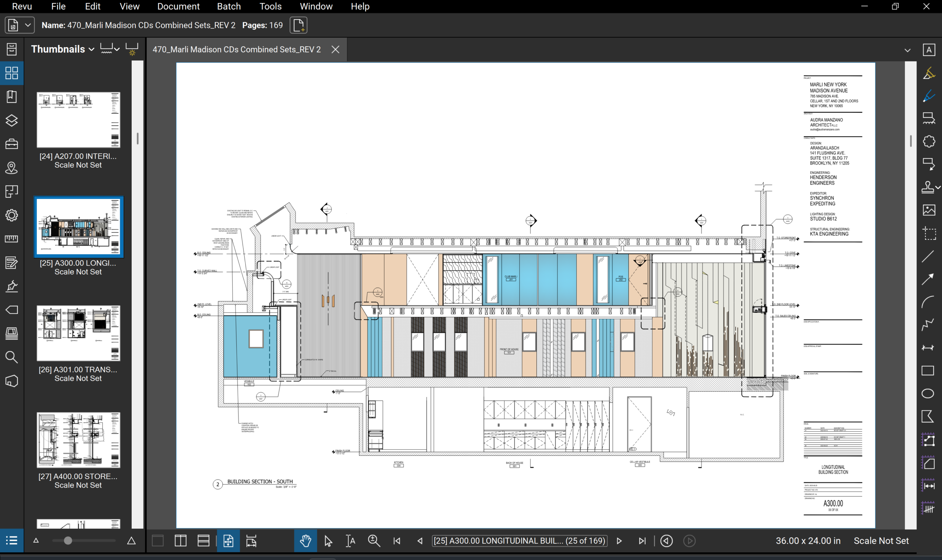
Task: Open the Properties gear panel
Action: [x=12, y=215]
